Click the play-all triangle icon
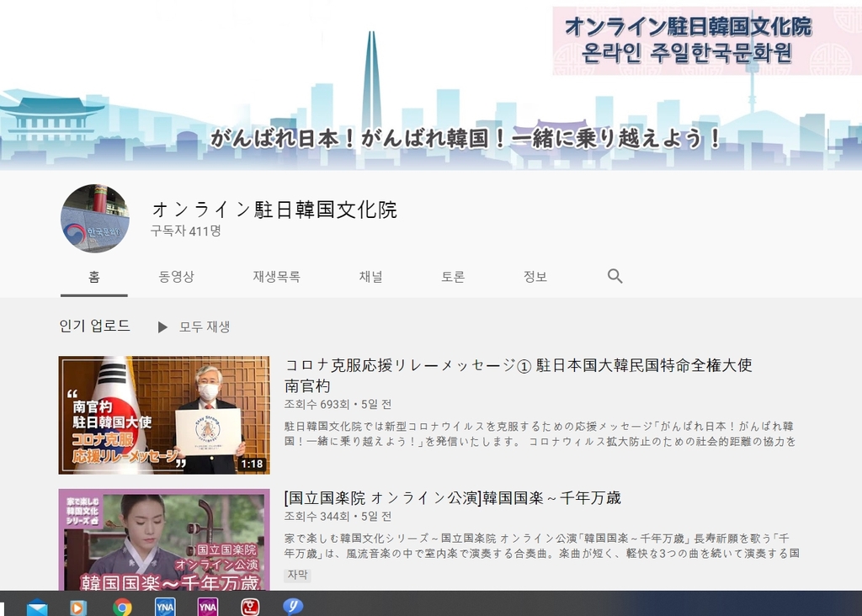 click(162, 327)
